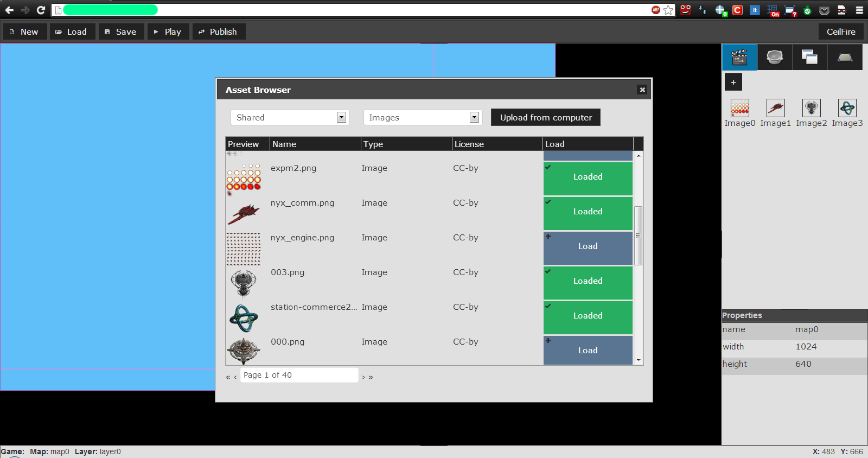The width and height of the screenshot is (868, 458).
Task: Click the asset list scrollbar thumb
Action: [x=638, y=236]
